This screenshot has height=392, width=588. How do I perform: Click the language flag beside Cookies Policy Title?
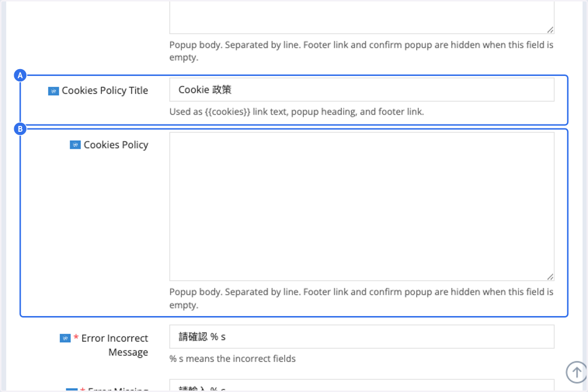[x=53, y=91]
